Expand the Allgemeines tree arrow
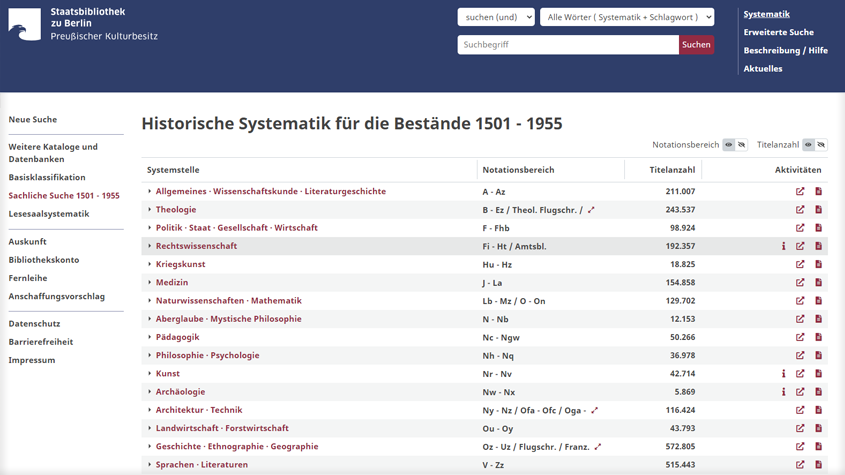845x475 pixels. point(149,191)
